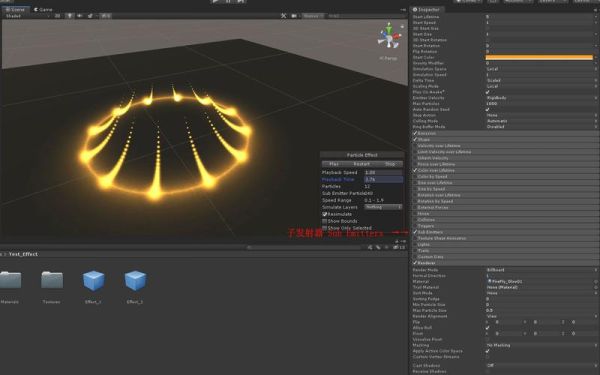Click the Trail Material None field

[x=541, y=287]
